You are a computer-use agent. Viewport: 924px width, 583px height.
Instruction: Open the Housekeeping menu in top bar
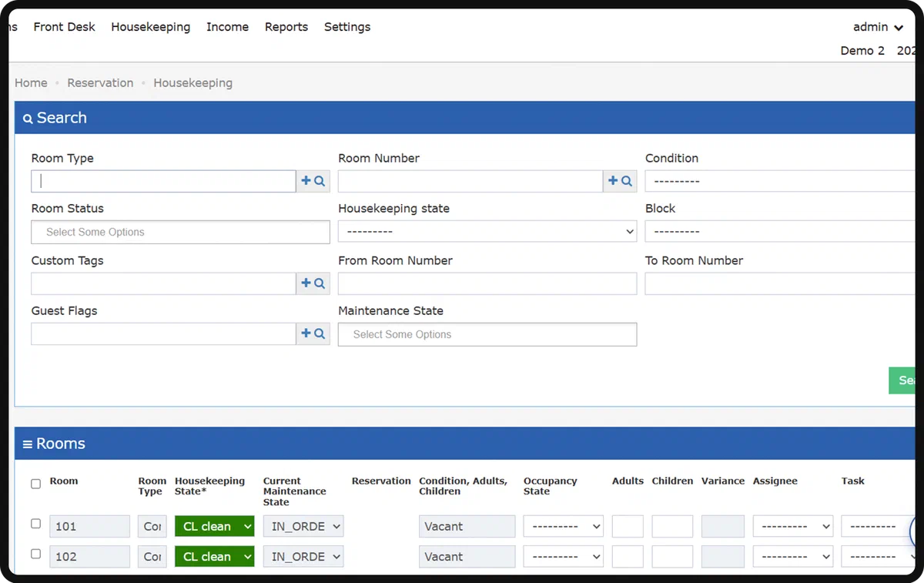pyautogui.click(x=151, y=27)
